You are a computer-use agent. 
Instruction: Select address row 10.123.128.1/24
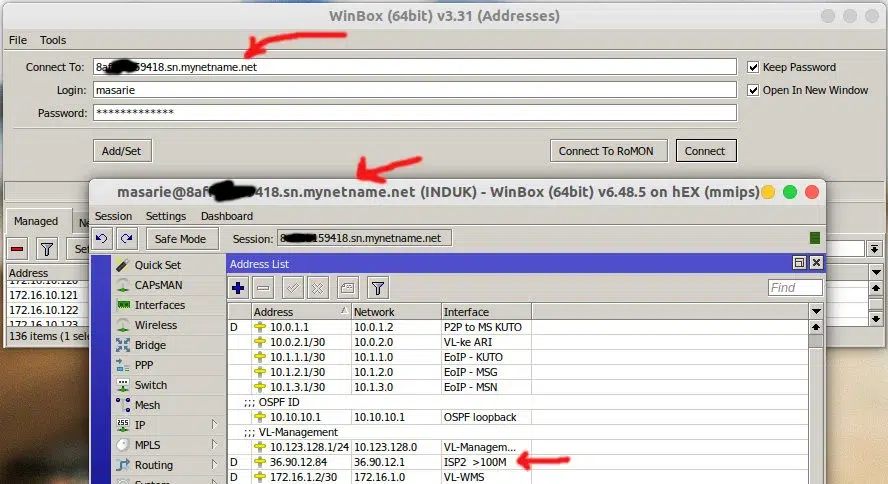[x=518, y=447]
